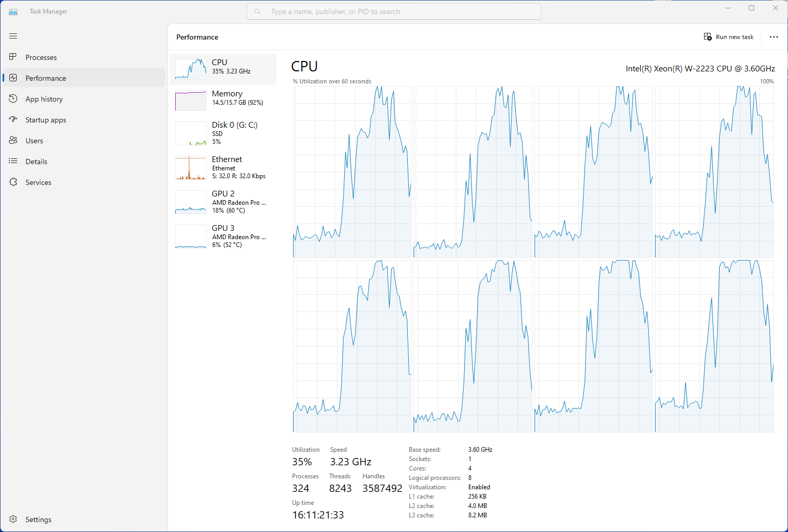Click the Base speed value 3.60 GHz
This screenshot has height=532, width=788.
[480, 450]
